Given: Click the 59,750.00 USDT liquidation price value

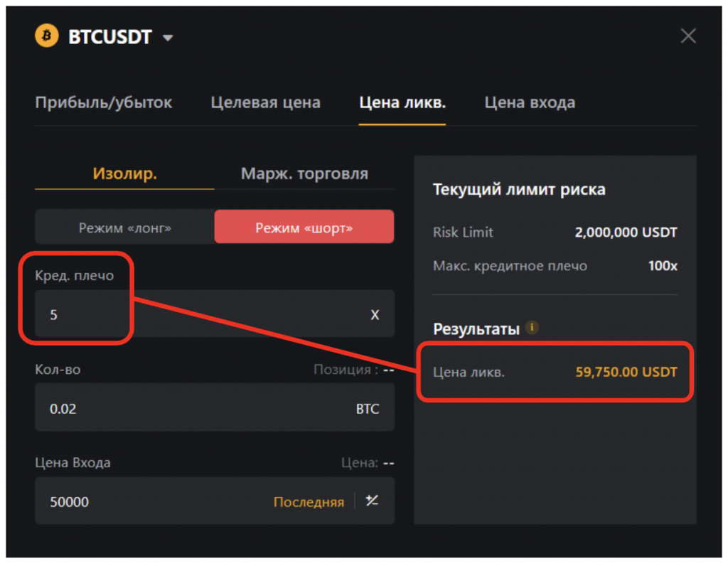Looking at the screenshot, I should pos(626,372).
